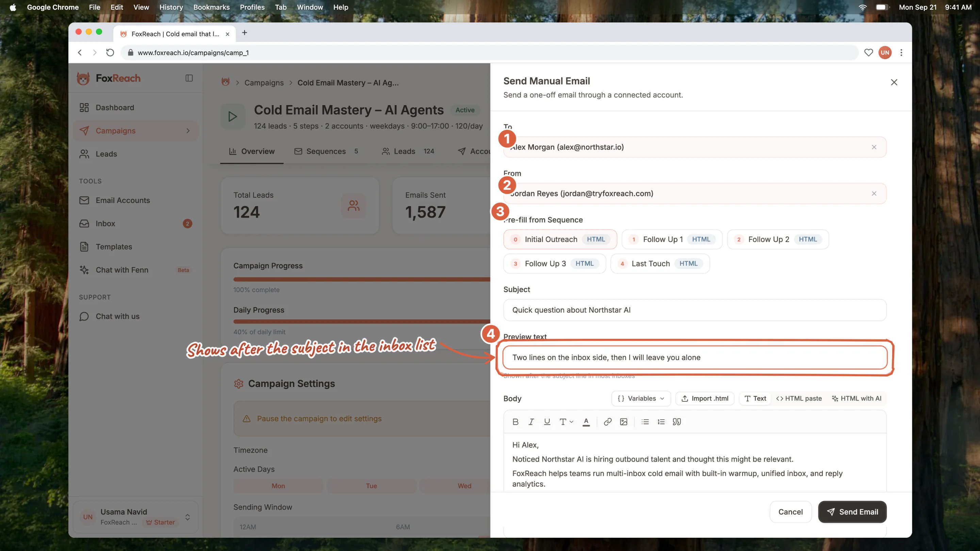Viewport: 980px width, 551px height.
Task: Open a new browser tab
Action: click(245, 33)
